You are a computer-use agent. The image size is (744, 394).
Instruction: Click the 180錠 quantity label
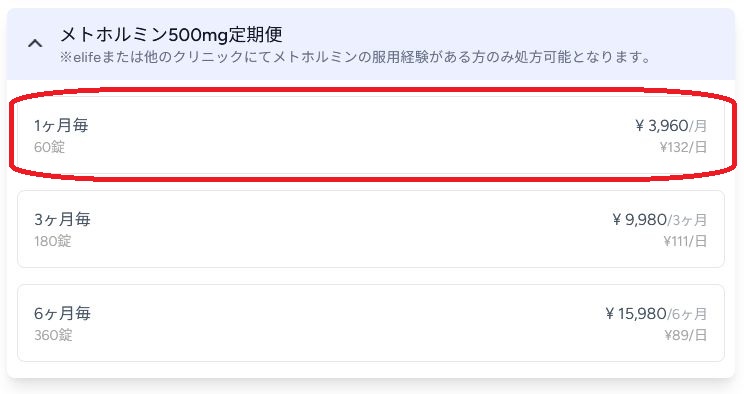(53, 241)
